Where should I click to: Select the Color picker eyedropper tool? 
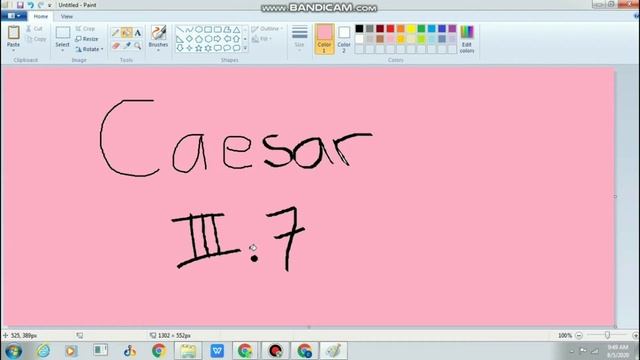(x=127, y=46)
